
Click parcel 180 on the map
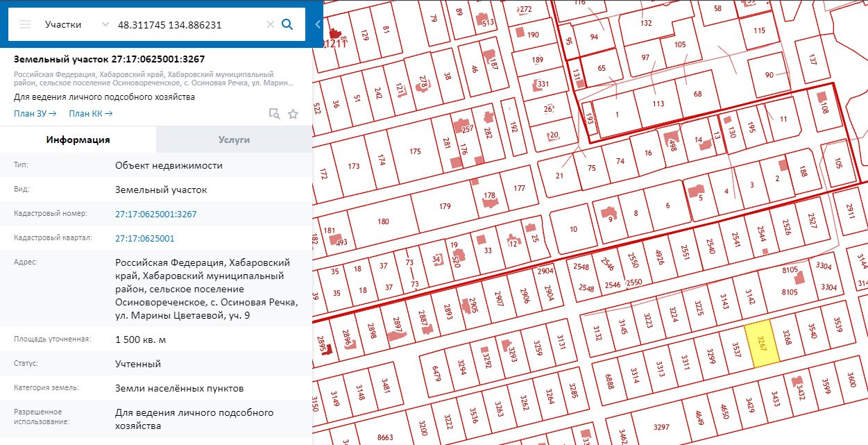coord(383,222)
